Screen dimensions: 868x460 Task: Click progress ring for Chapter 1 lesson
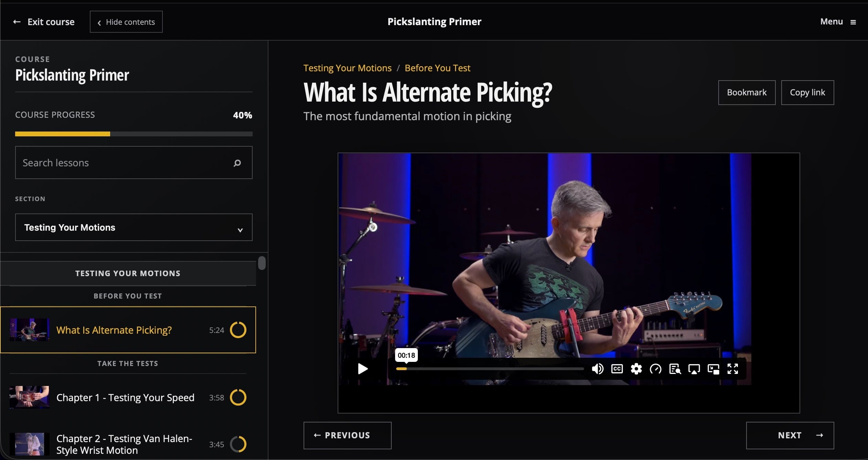[238, 397]
